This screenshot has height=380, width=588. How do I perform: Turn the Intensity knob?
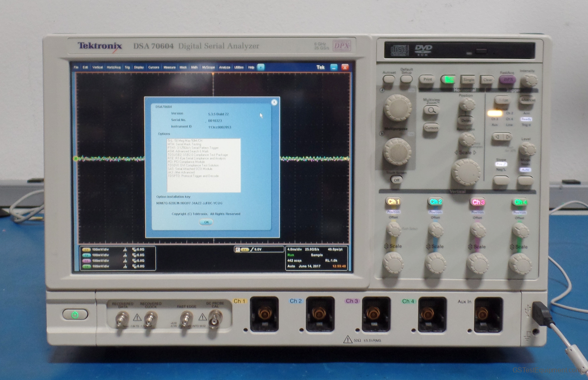click(x=530, y=80)
